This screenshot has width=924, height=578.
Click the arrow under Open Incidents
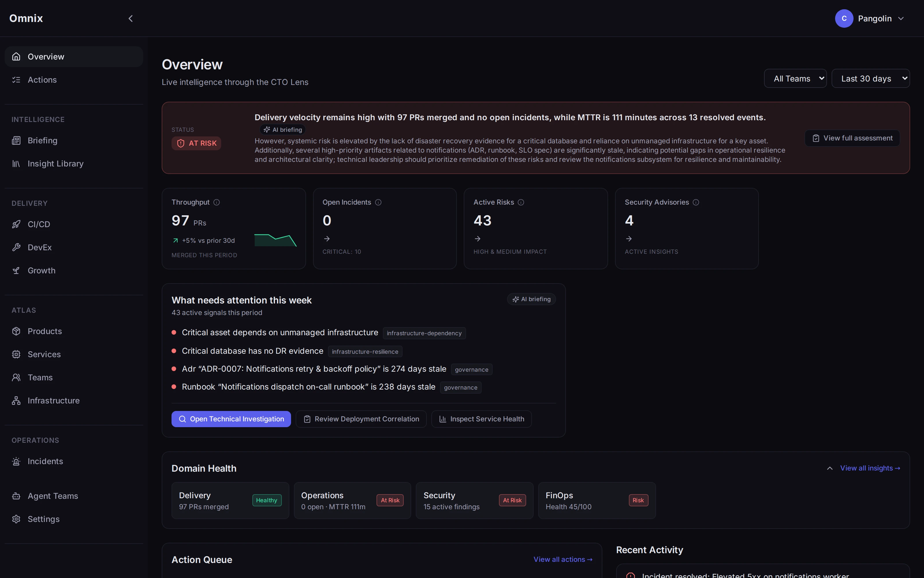(327, 238)
